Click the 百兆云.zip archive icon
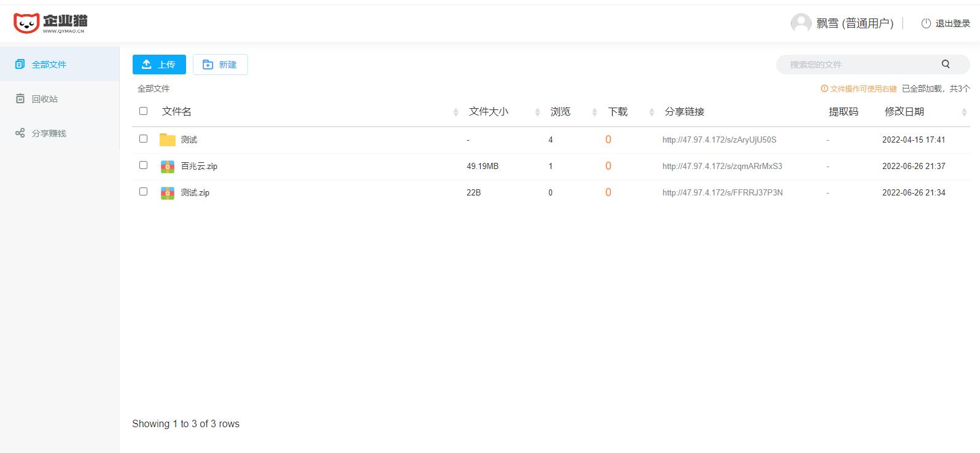980x453 pixels. [x=167, y=167]
